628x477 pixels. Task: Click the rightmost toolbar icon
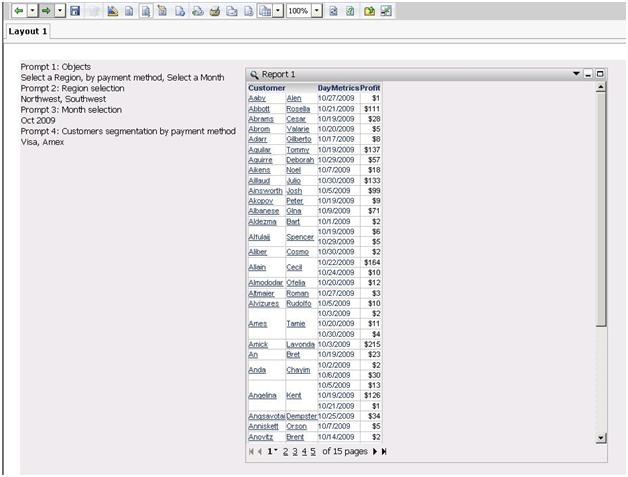[x=386, y=10]
